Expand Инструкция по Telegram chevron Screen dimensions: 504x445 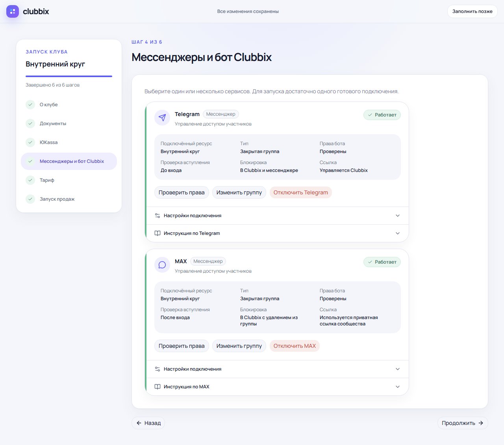pos(398,233)
